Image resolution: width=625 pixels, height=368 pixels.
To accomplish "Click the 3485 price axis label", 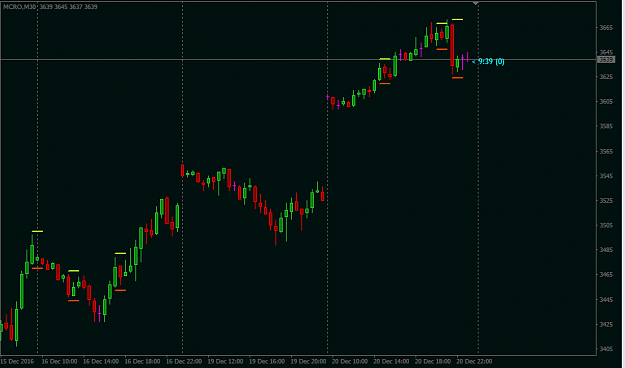I will pyautogui.click(x=606, y=250).
